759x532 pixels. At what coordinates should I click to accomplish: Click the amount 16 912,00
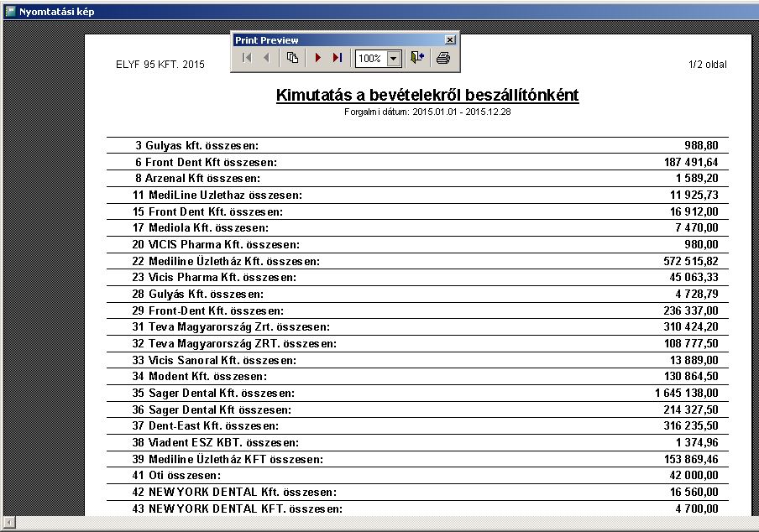coord(694,211)
